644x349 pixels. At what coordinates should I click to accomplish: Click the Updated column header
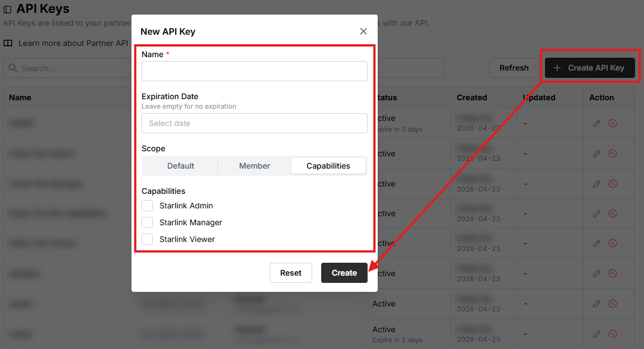(x=539, y=97)
